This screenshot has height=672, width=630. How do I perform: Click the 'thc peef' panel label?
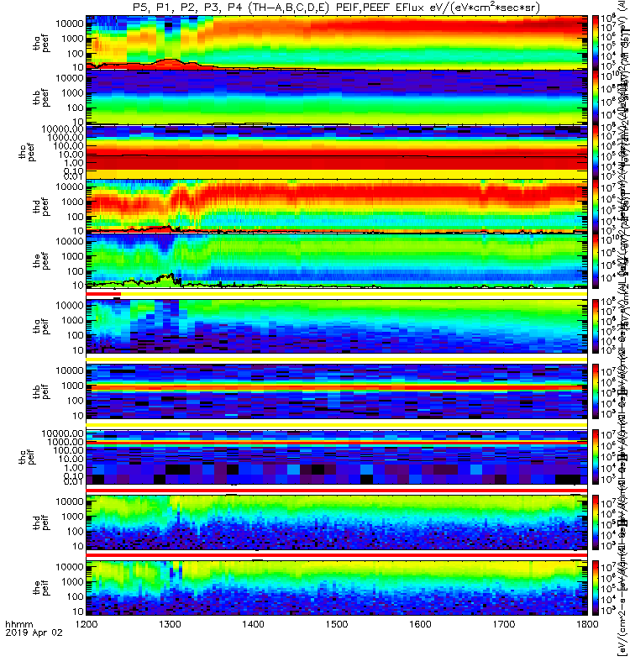tap(27, 152)
